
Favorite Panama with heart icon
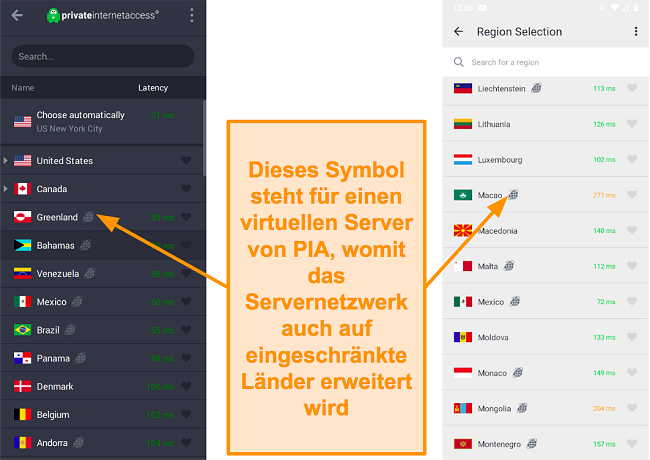click(187, 358)
